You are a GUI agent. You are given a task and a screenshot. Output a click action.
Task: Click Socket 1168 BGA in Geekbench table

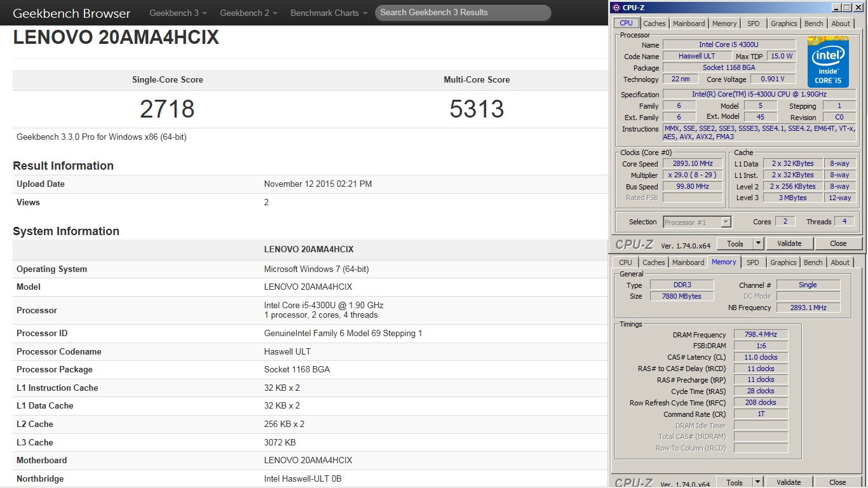point(297,370)
